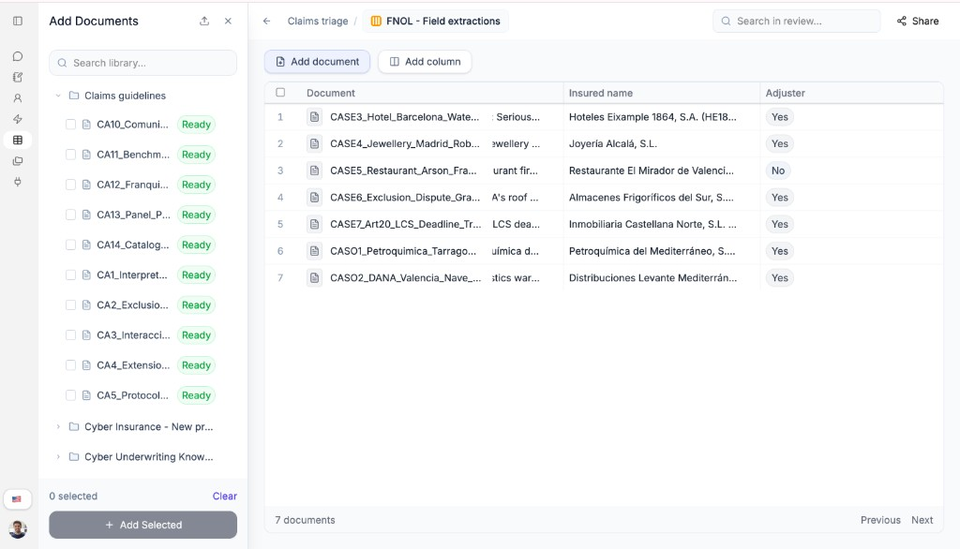Go to the Next page
This screenshot has width=960, height=549.
tap(922, 520)
